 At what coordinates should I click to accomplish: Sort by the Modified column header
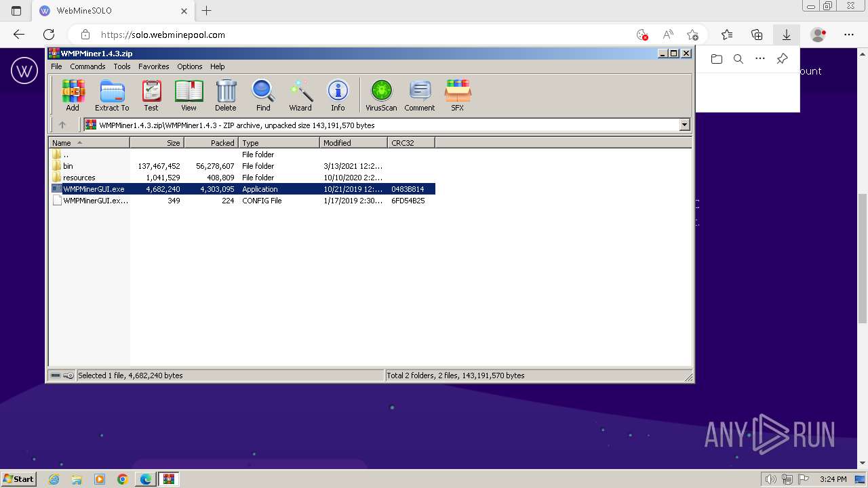click(353, 142)
